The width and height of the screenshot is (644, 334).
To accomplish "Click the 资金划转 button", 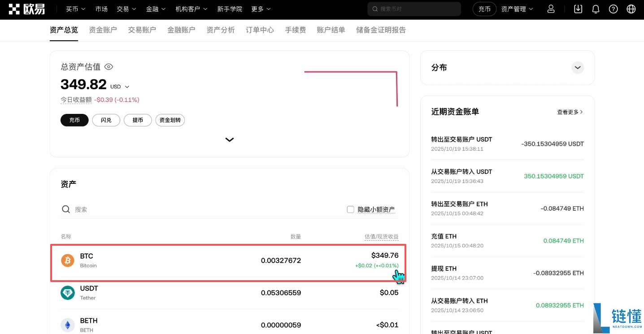I will pyautogui.click(x=170, y=120).
